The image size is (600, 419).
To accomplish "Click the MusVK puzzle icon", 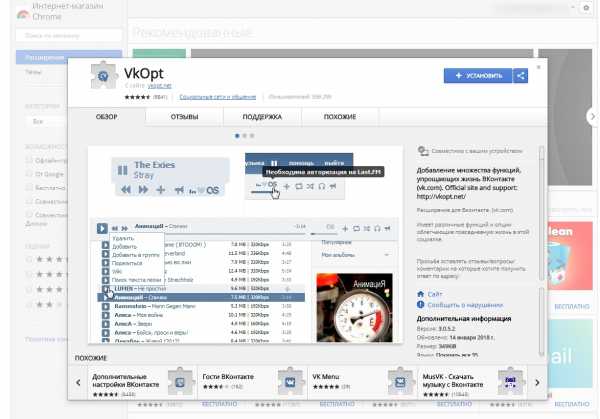I will [x=510, y=381].
